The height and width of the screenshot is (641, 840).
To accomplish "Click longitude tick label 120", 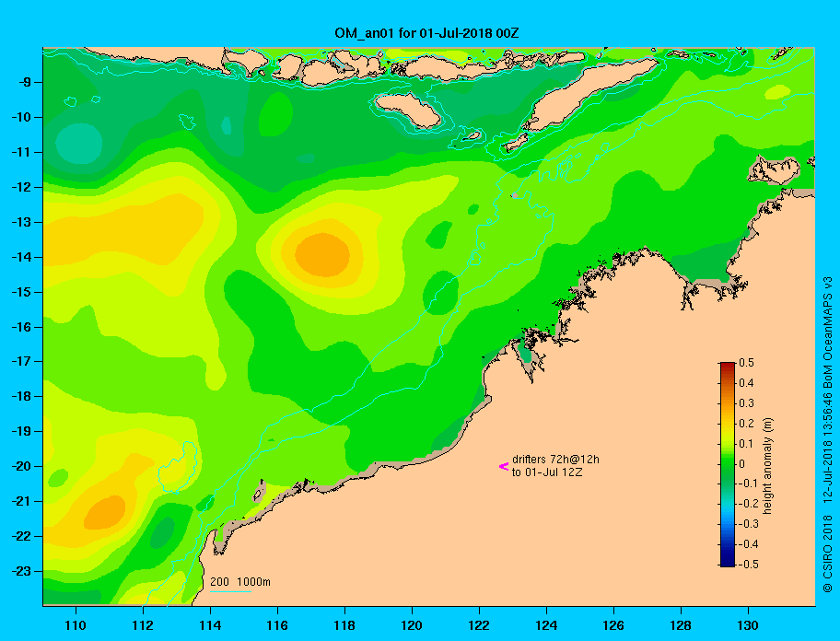I will (x=412, y=625).
